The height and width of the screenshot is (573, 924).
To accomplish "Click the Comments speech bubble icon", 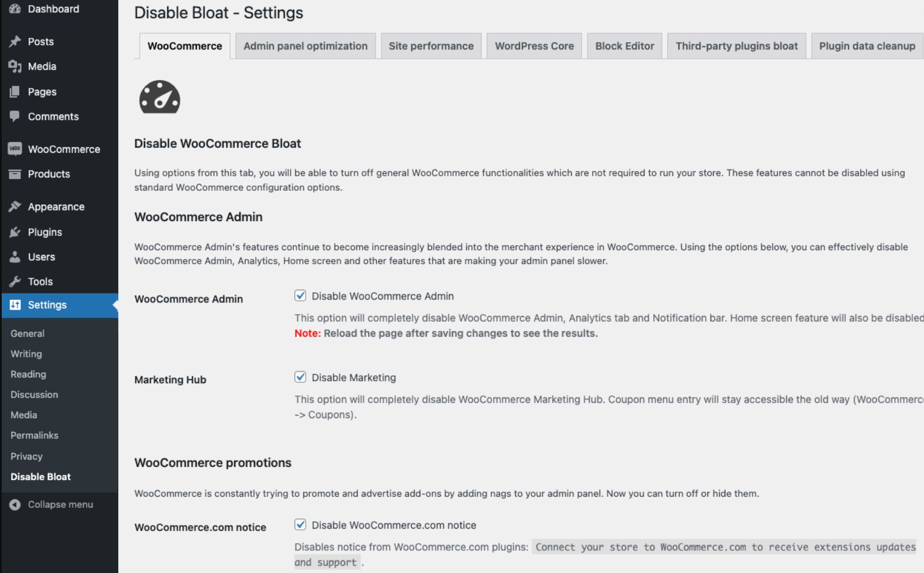I will (15, 116).
